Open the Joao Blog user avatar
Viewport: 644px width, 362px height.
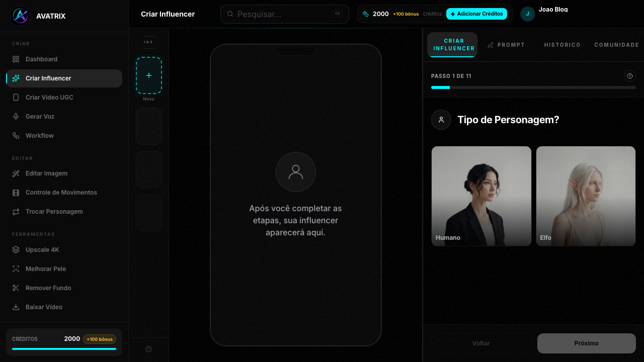pyautogui.click(x=528, y=14)
